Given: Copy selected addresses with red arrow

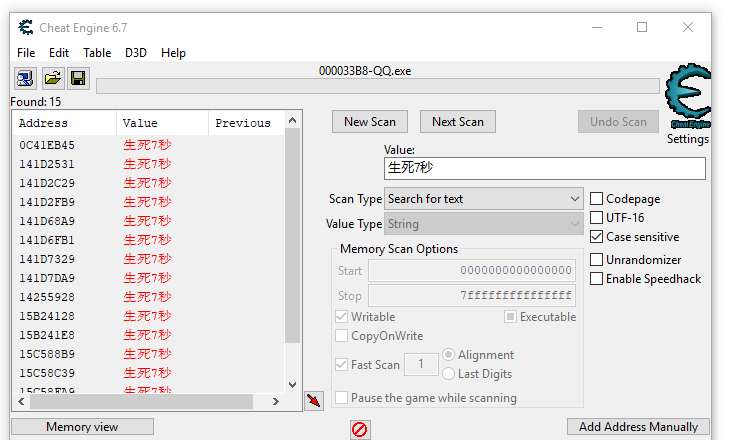Looking at the screenshot, I should point(314,400).
